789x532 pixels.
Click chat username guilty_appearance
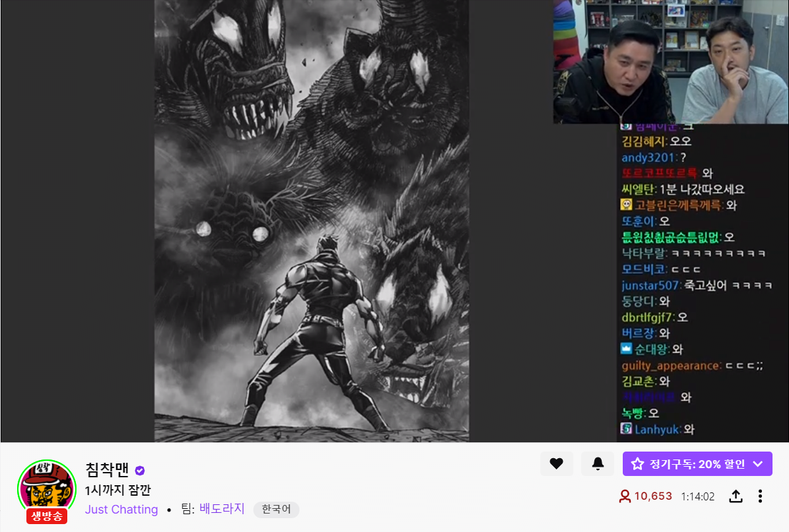click(671, 366)
